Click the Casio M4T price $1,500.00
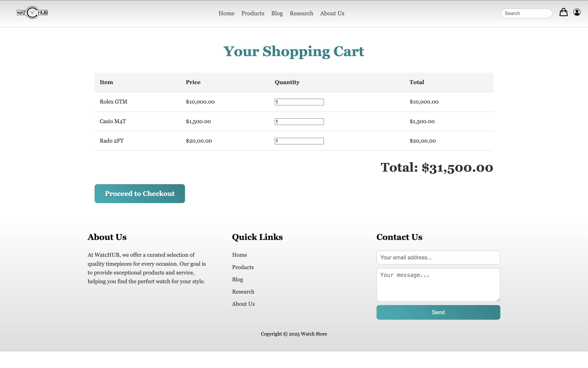 198,121
